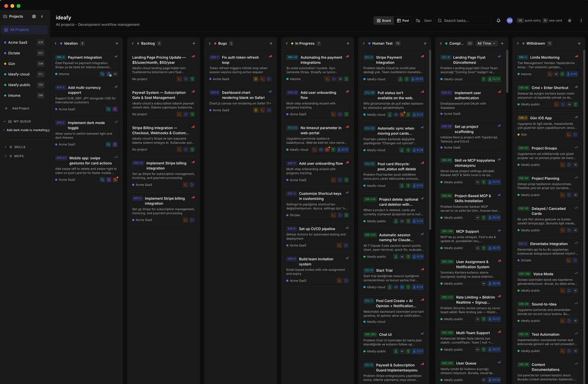
Task: Switch to the Pool view tab
Action: 403,20
